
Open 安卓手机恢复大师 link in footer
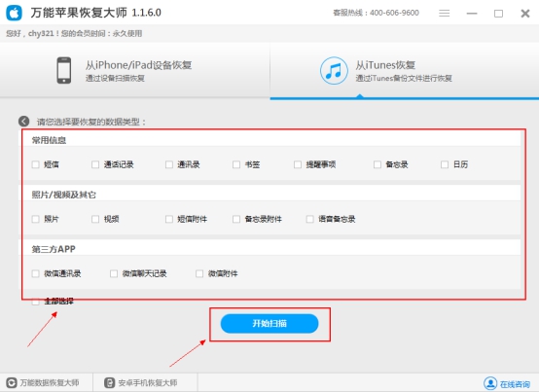(x=148, y=382)
